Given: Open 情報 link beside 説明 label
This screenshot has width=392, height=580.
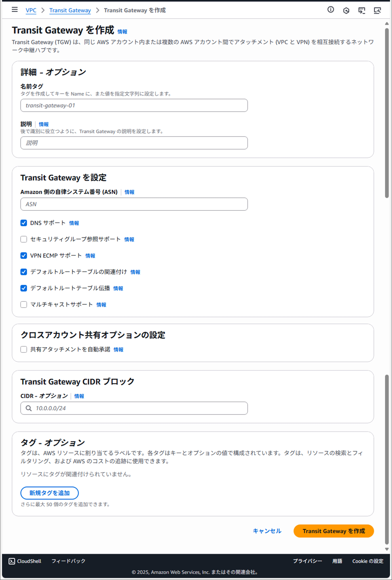Looking at the screenshot, I should click(44, 124).
